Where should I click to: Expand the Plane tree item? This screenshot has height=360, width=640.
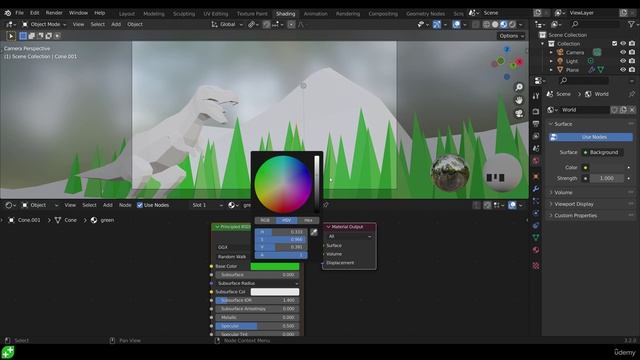click(551, 70)
